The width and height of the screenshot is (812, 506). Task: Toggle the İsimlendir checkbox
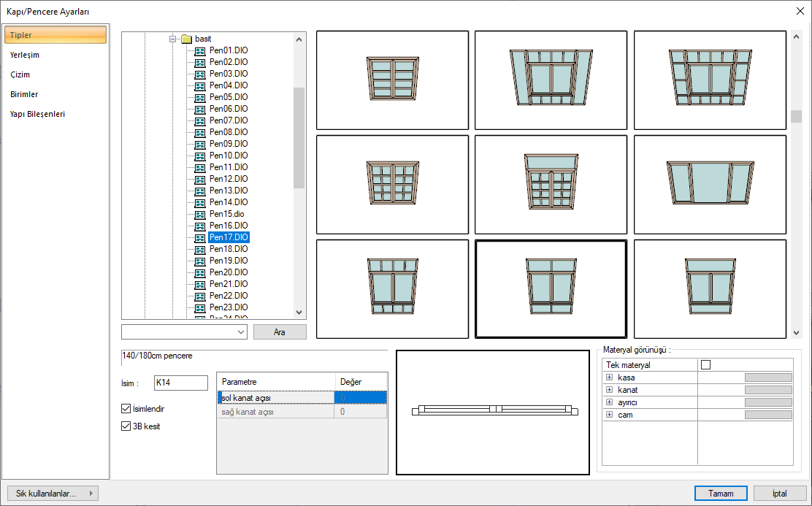coord(126,409)
